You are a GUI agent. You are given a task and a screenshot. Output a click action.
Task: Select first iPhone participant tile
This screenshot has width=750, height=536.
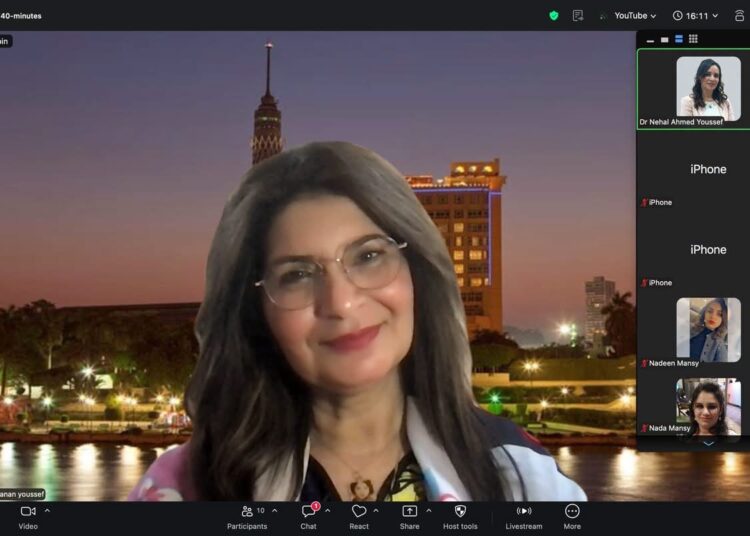click(694, 170)
